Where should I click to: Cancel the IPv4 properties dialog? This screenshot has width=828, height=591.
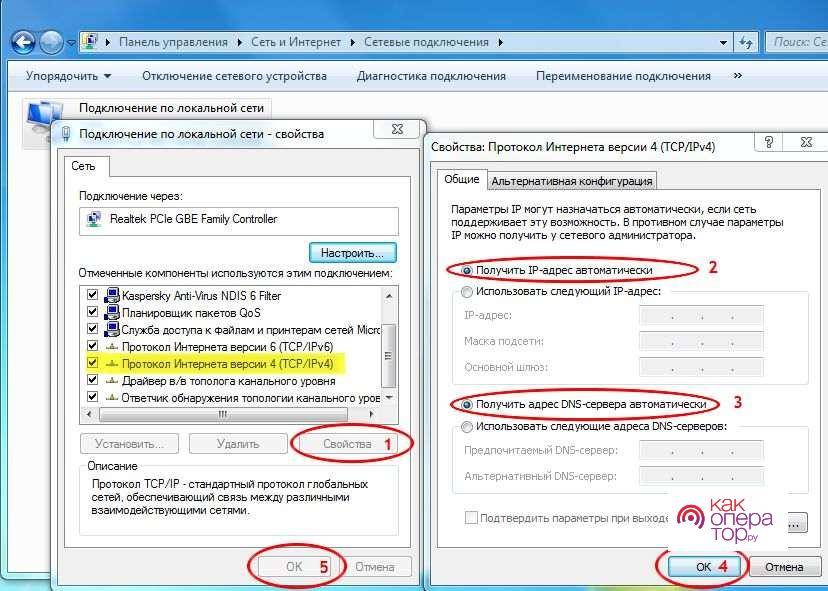[x=784, y=567]
